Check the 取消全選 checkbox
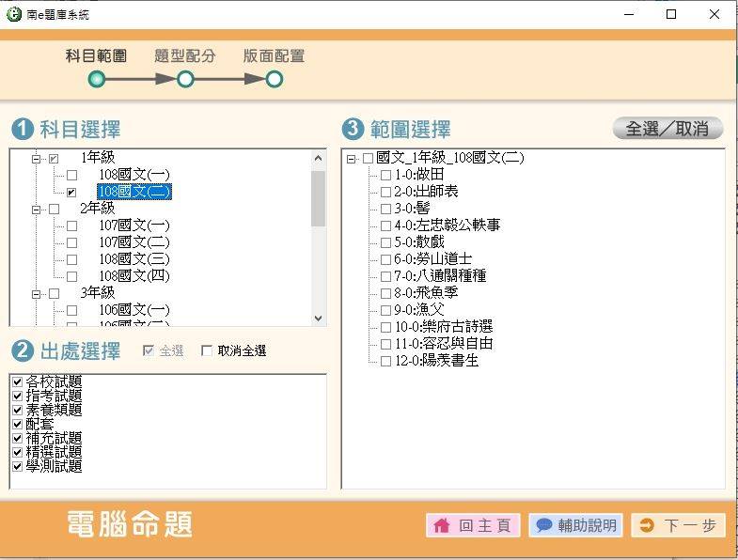Viewport: 738px width, 560px height. click(x=206, y=350)
